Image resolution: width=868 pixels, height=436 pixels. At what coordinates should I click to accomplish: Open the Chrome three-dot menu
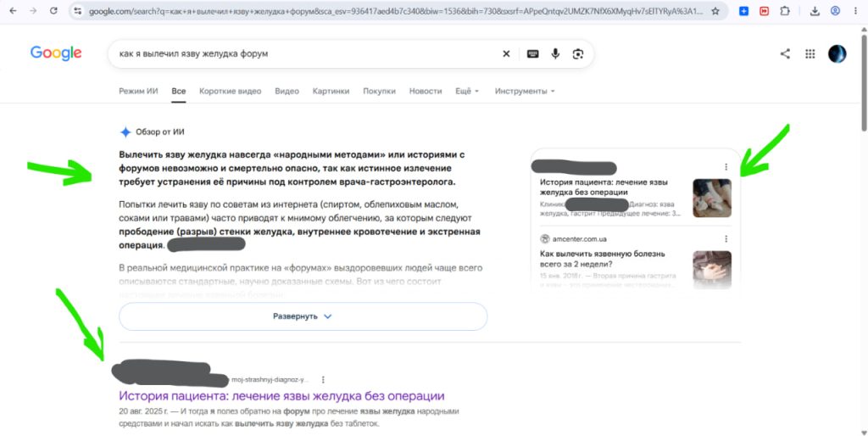coord(856,11)
